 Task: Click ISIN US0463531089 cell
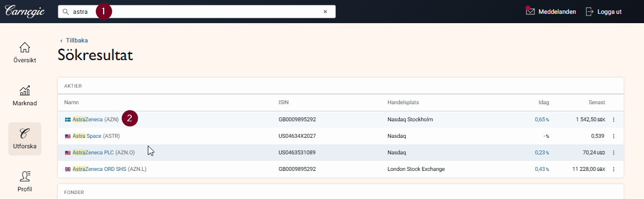[297, 152]
